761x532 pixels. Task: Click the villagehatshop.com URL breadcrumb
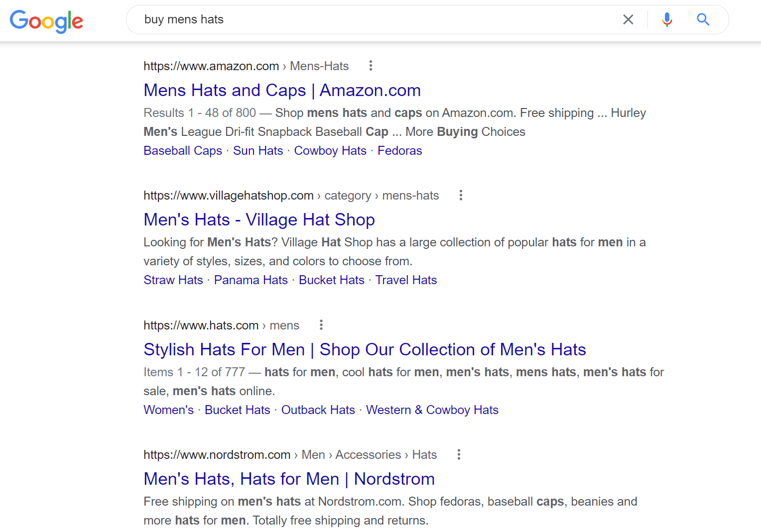[291, 196]
